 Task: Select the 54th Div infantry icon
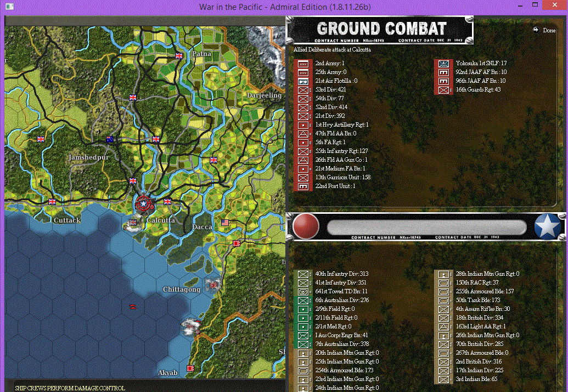[x=303, y=99]
